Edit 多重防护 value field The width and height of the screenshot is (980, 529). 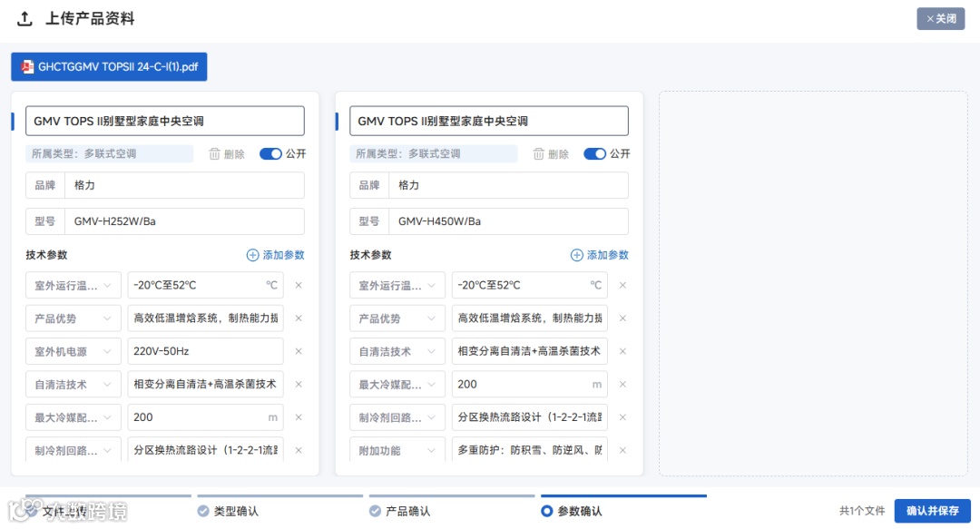529,449
